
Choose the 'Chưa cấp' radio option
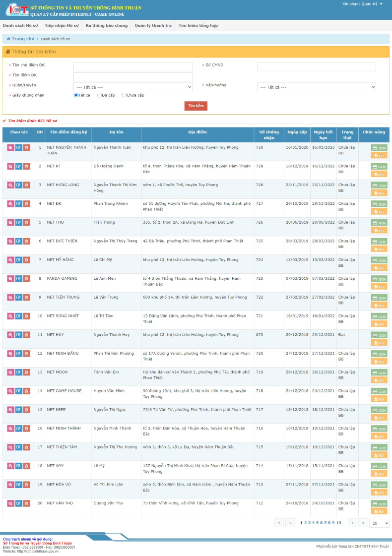coord(124,95)
